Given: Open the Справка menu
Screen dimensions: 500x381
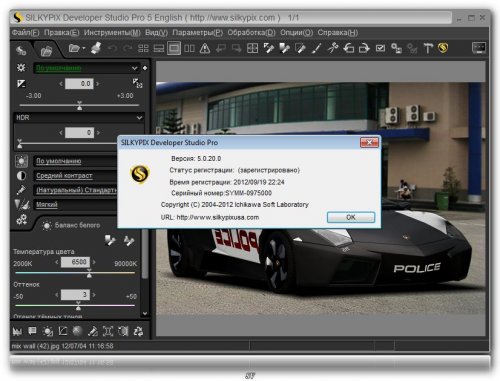Looking at the screenshot, I should coord(338,33).
